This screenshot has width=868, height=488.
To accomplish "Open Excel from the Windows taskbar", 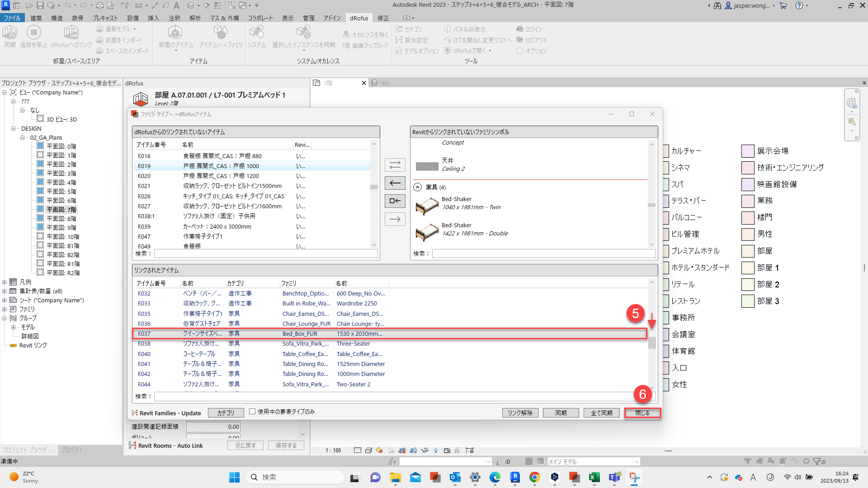I will tap(594, 477).
